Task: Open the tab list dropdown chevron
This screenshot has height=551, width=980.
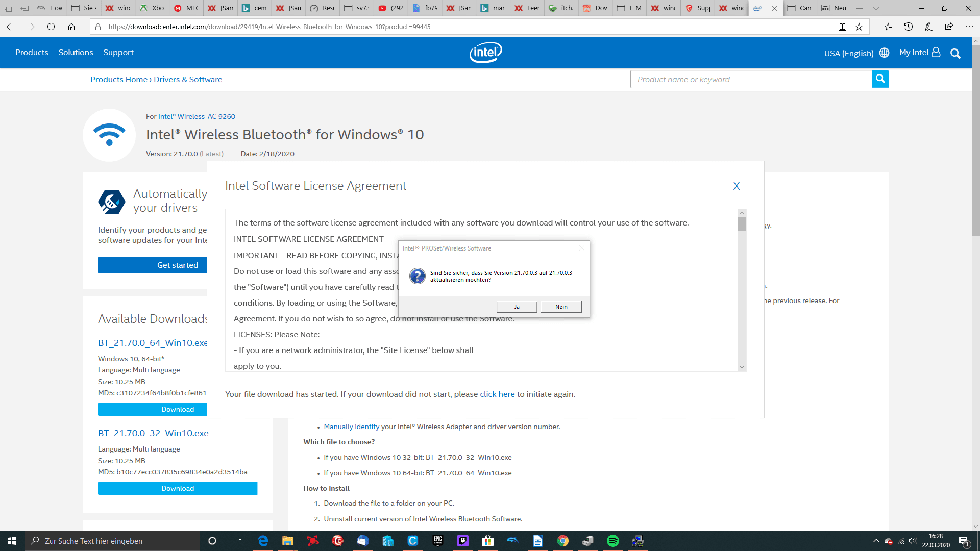Action: (876, 8)
